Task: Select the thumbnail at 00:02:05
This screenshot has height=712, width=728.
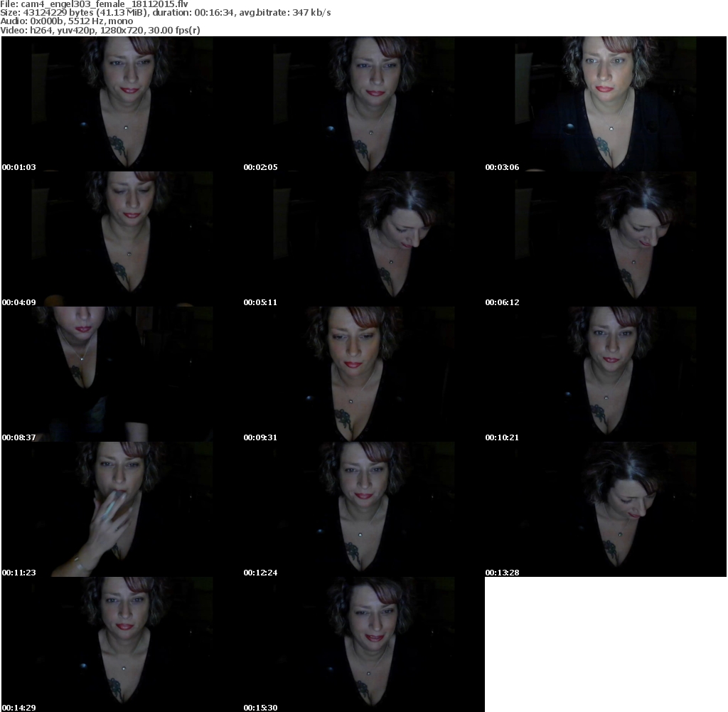Action: [x=363, y=104]
